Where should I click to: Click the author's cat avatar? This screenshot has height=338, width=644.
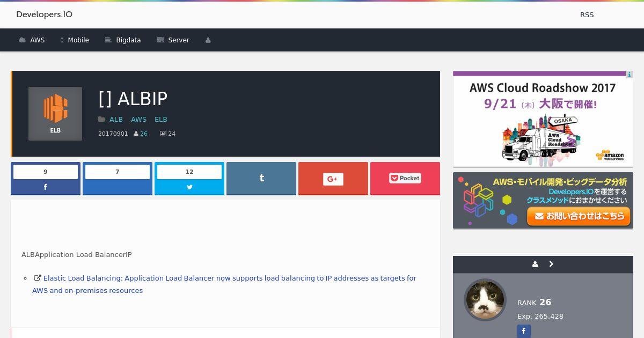pos(485,300)
